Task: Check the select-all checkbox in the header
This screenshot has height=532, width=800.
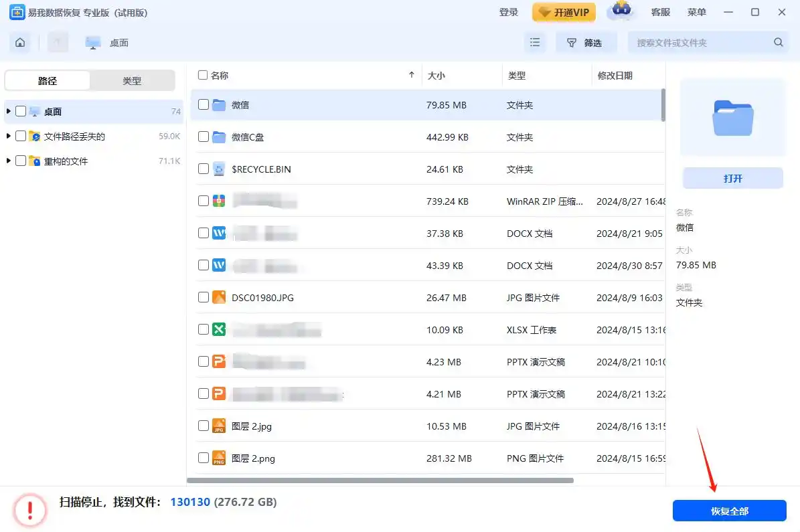Action: [x=203, y=75]
